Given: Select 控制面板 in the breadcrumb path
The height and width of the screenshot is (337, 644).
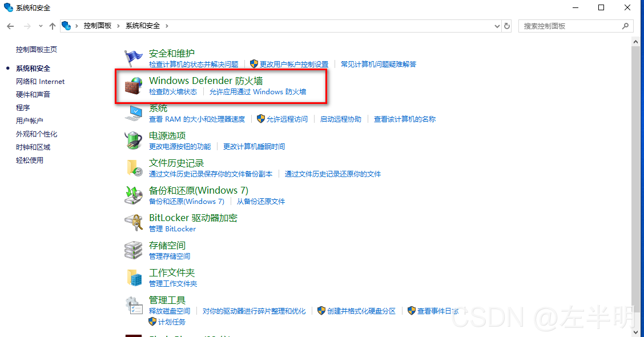Looking at the screenshot, I should click(x=97, y=26).
